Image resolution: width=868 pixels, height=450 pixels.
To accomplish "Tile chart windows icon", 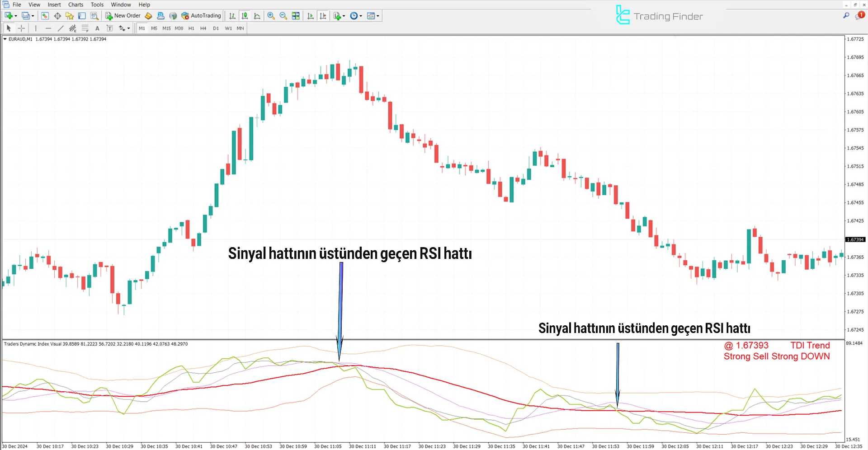I will tap(296, 16).
